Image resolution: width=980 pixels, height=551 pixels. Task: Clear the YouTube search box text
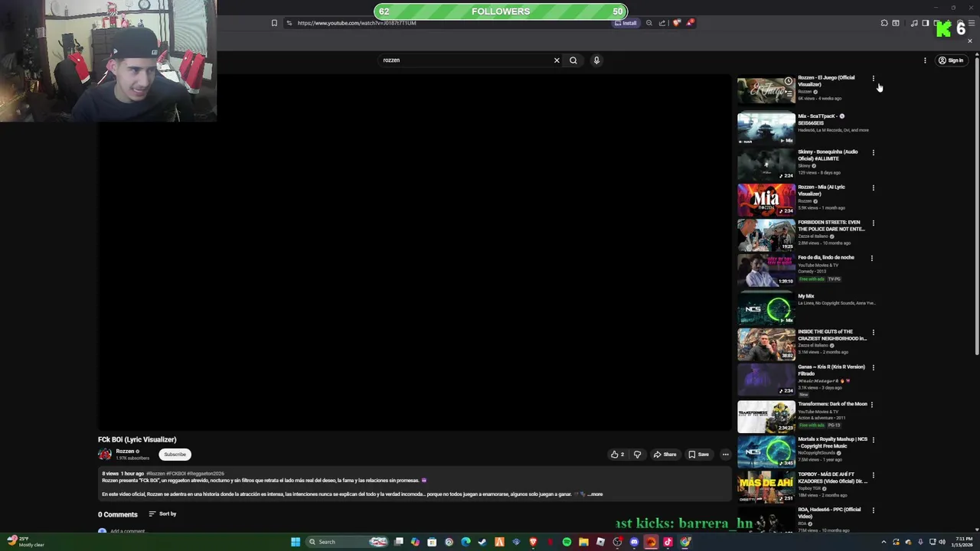click(x=557, y=60)
